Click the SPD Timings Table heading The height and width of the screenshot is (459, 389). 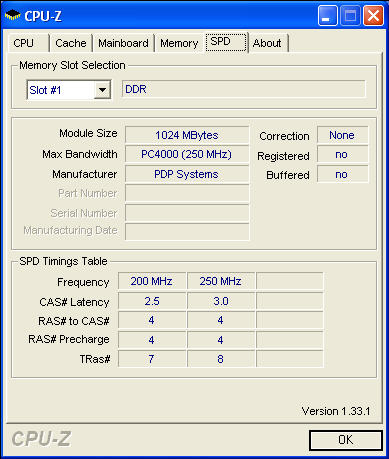tap(63, 261)
